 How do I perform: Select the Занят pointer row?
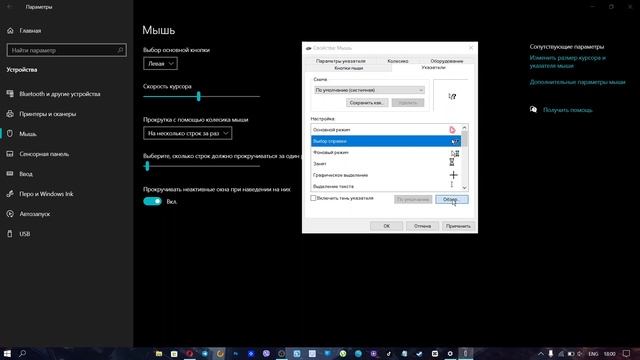(386, 164)
